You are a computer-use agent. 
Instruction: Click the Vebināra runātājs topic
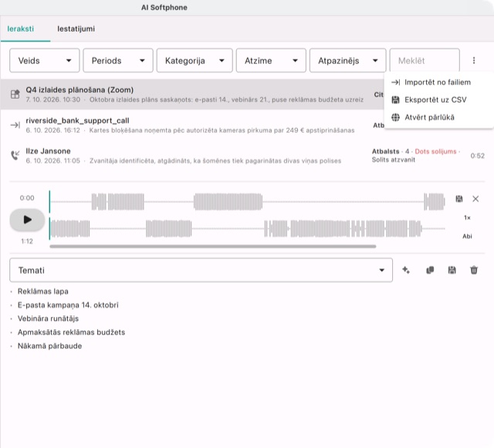pyautogui.click(x=48, y=318)
